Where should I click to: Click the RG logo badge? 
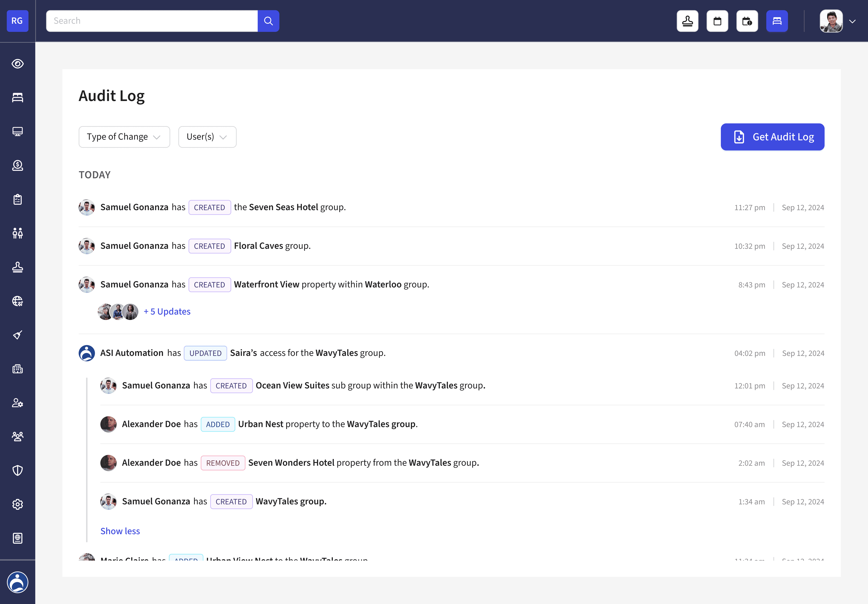pos(17,21)
